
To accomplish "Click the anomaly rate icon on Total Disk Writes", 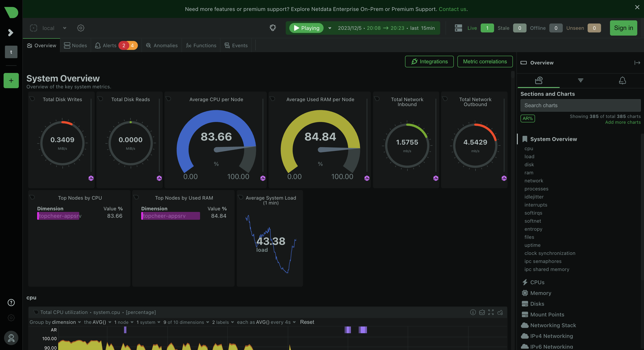I will pos(91,178).
